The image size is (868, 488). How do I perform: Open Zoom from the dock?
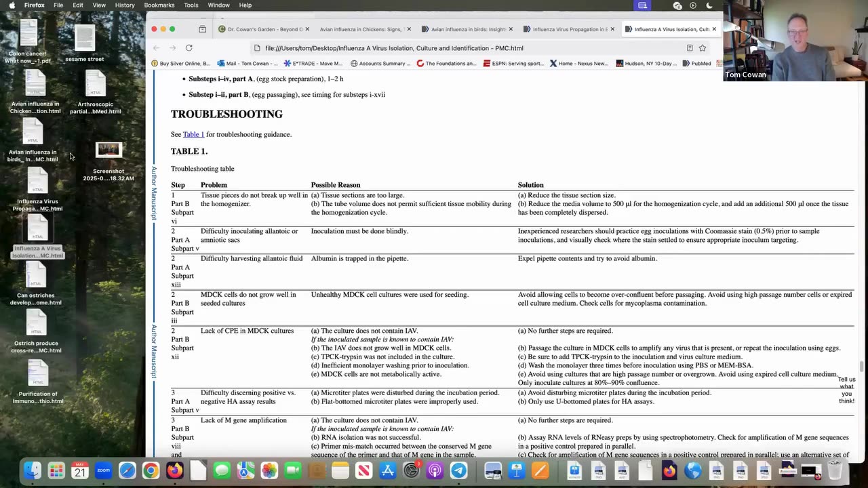103,470
